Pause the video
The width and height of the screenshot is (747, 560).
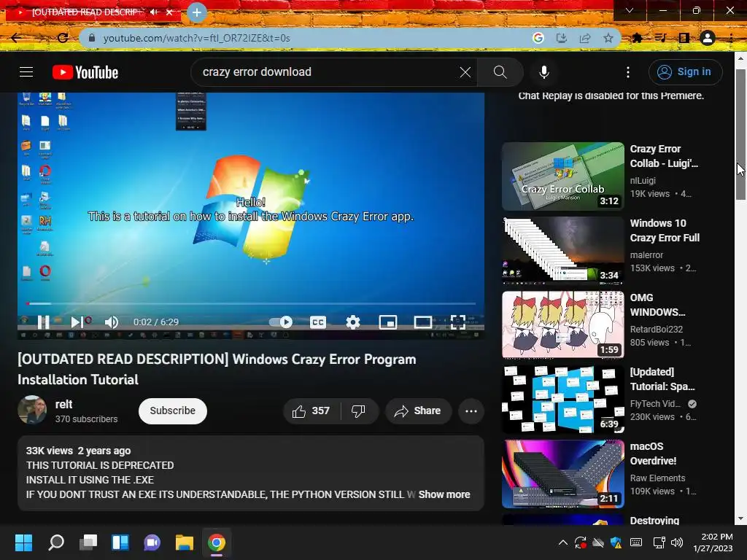click(x=43, y=322)
